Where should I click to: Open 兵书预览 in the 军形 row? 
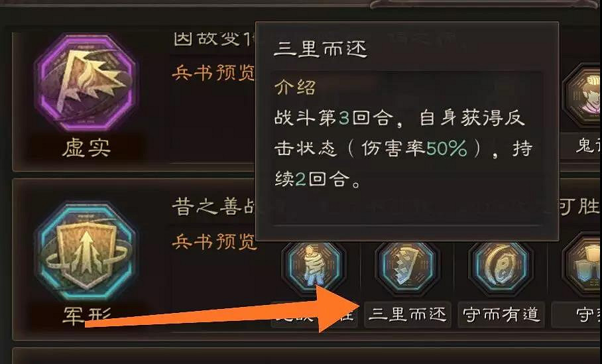[x=214, y=241]
